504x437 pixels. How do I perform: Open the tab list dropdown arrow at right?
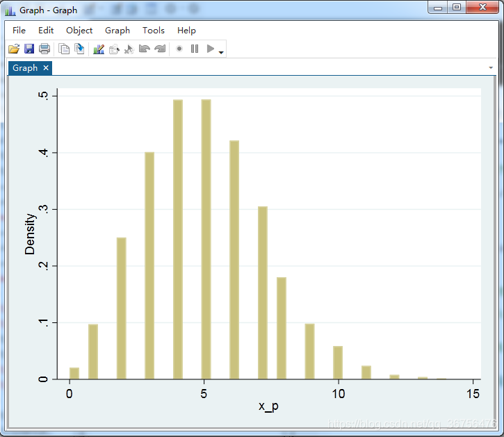(x=491, y=67)
